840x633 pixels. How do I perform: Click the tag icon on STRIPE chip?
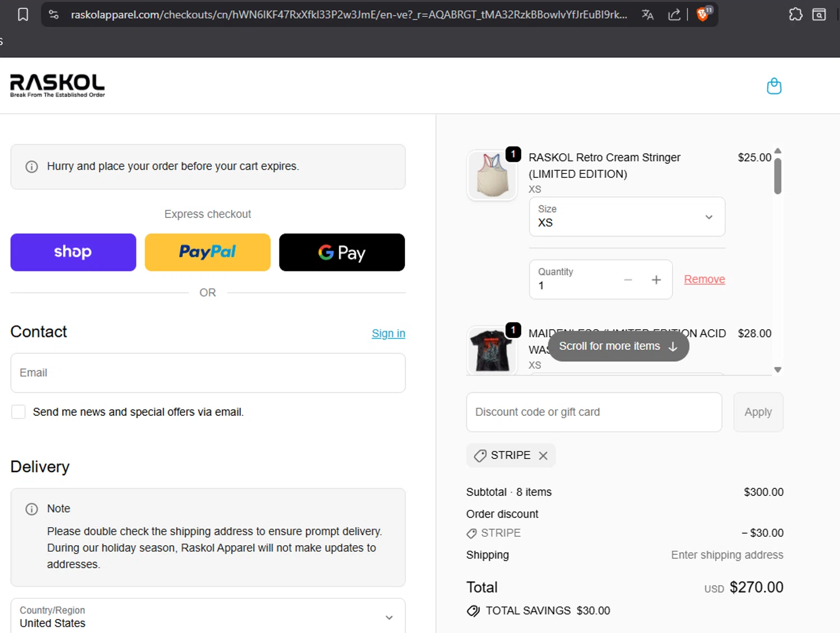click(480, 456)
